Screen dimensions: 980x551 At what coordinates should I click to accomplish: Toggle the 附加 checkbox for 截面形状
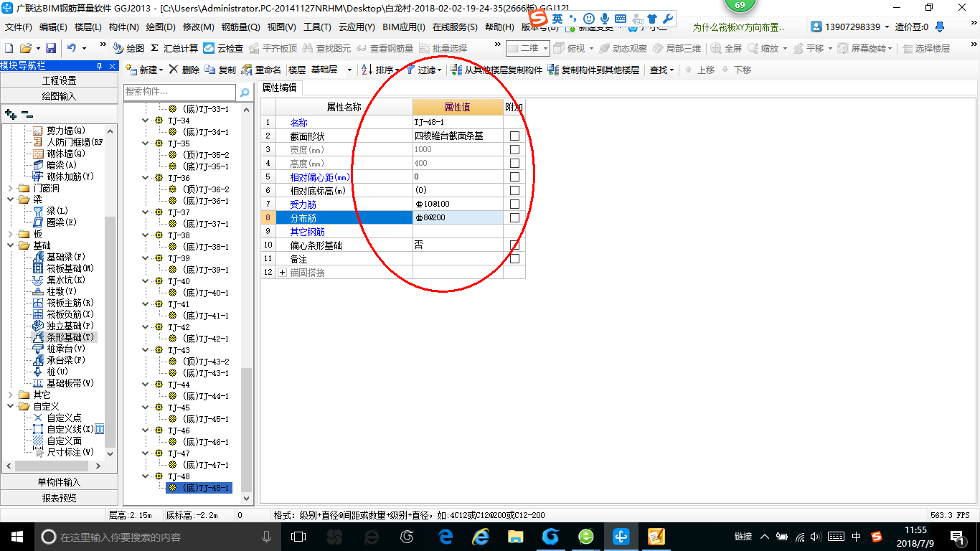click(514, 136)
